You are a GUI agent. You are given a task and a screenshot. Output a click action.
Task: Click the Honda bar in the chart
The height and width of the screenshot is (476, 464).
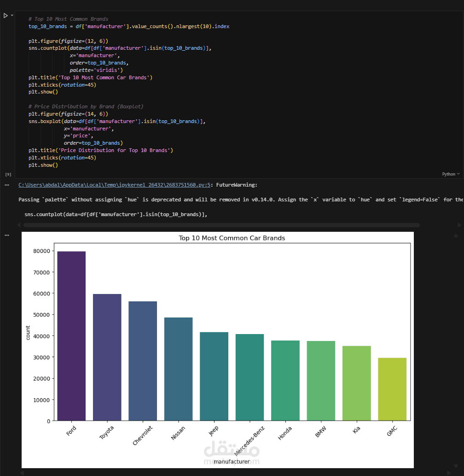point(285,381)
